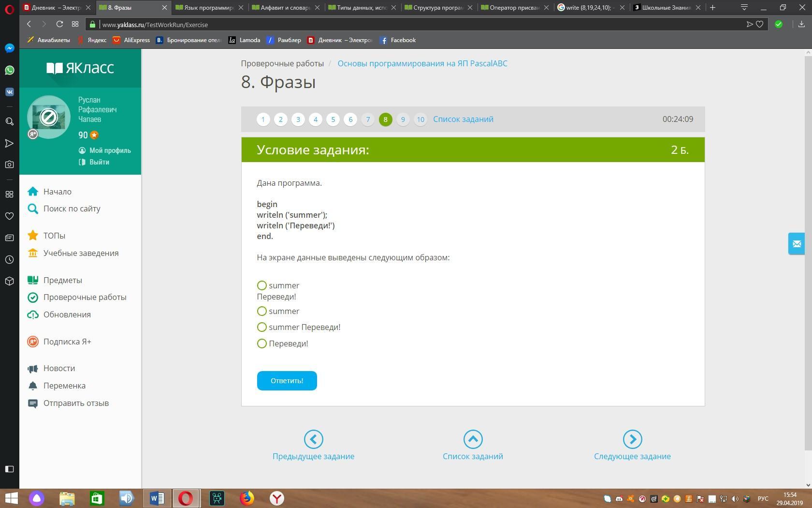
Task: Click the volume icon in system tray
Action: pyautogui.click(x=735, y=499)
